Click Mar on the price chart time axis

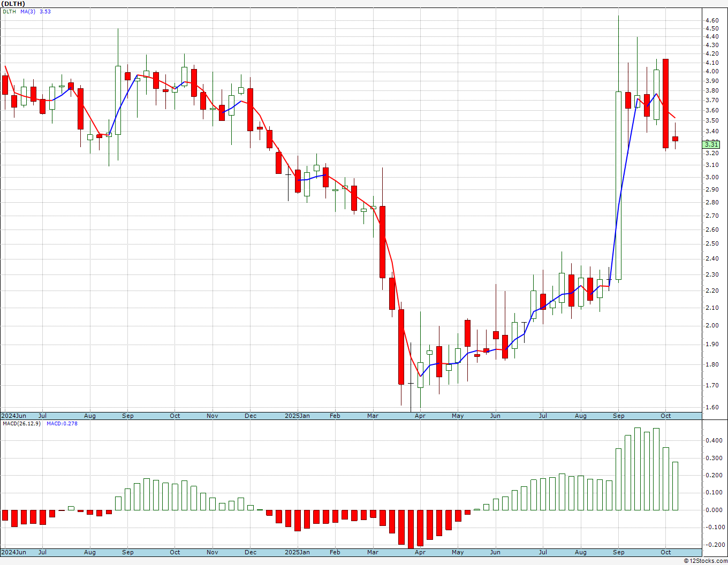click(373, 416)
